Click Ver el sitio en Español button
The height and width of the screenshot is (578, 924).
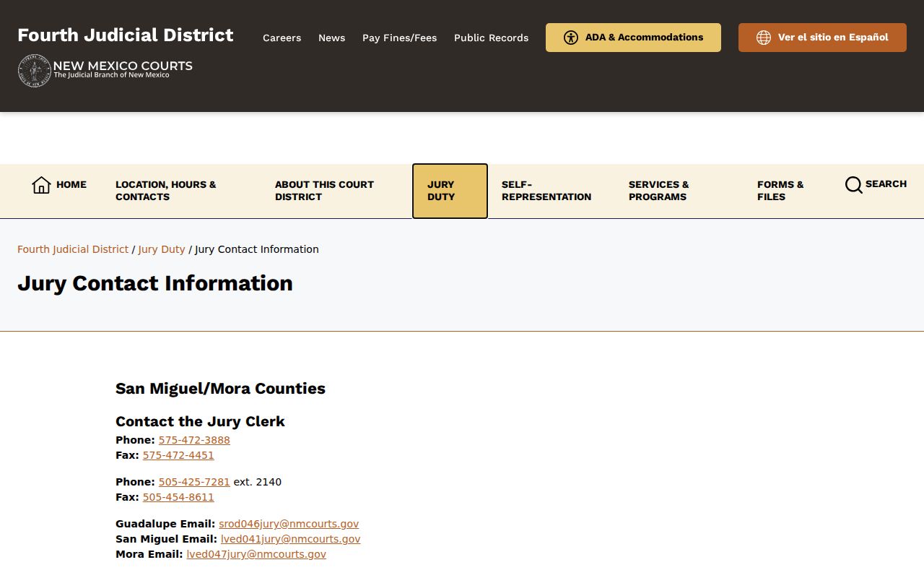[822, 38]
